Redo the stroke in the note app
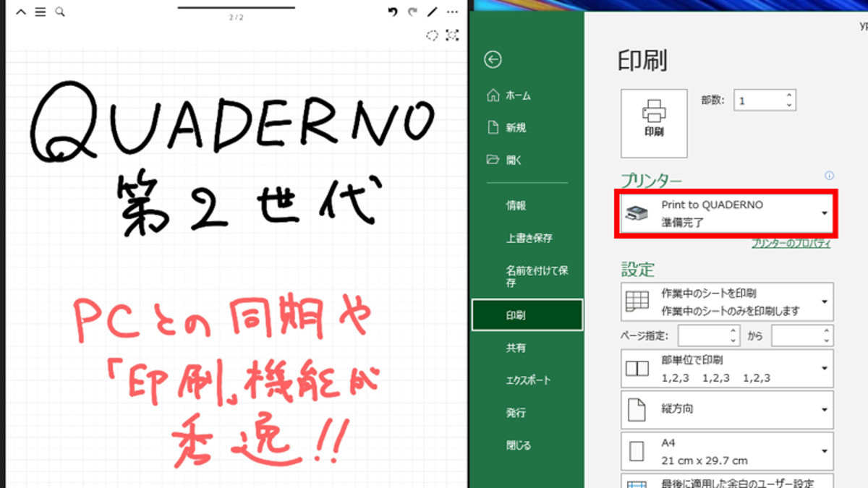 [412, 12]
